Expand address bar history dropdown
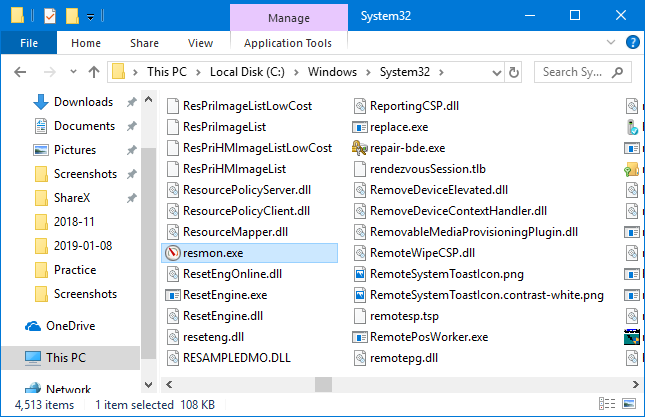This screenshot has width=645, height=417. tap(497, 73)
